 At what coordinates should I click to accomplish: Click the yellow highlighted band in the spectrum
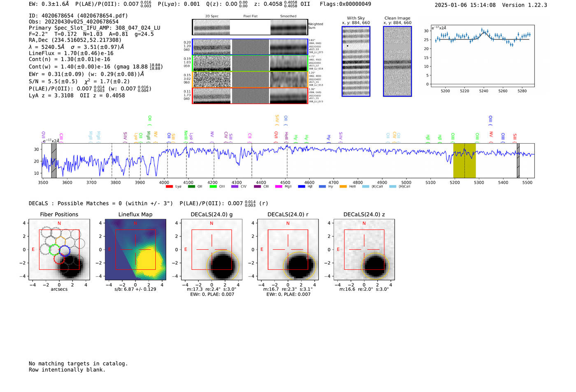(465, 160)
